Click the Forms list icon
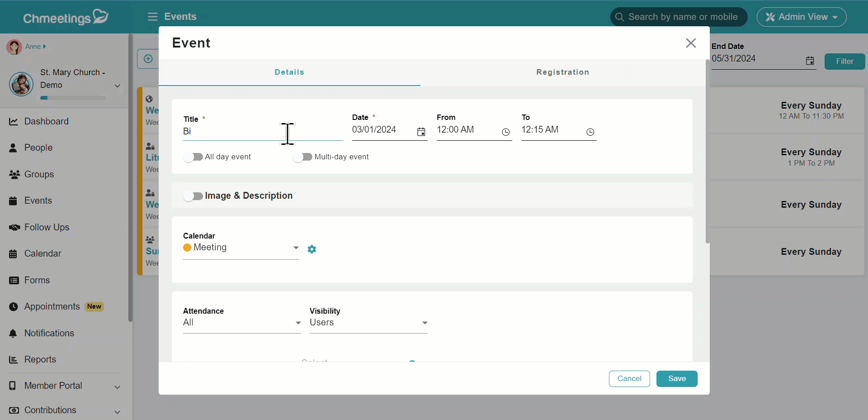 point(14,281)
